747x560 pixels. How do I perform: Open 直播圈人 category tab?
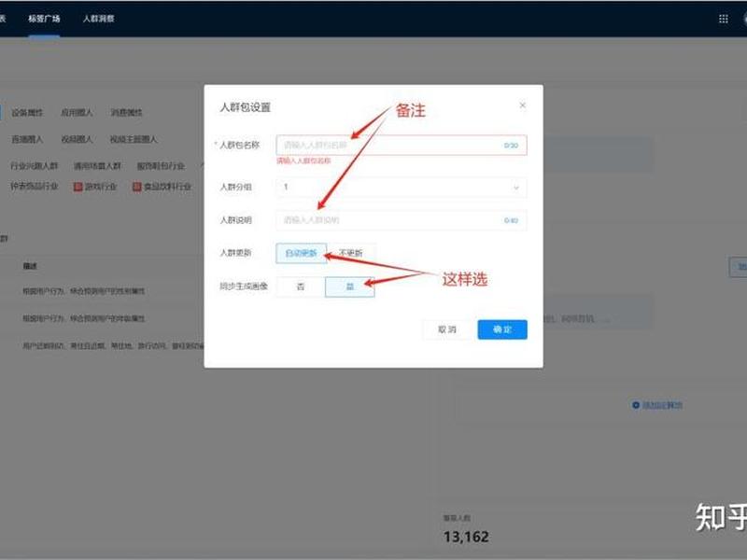[x=27, y=139]
